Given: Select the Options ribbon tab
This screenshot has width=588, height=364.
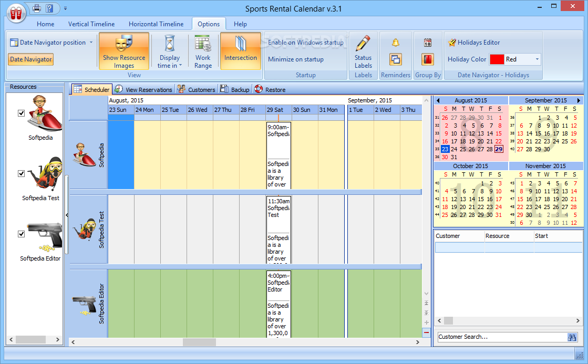Looking at the screenshot, I should click(x=209, y=24).
